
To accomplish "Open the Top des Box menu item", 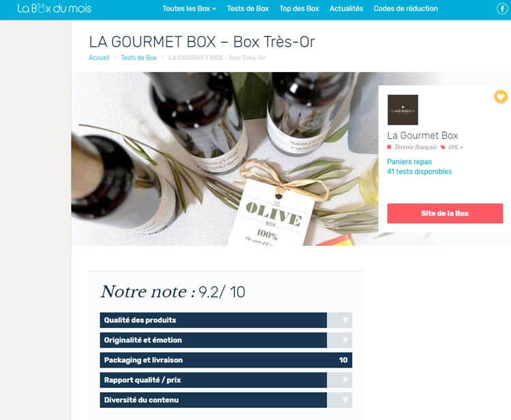I will coord(299,9).
